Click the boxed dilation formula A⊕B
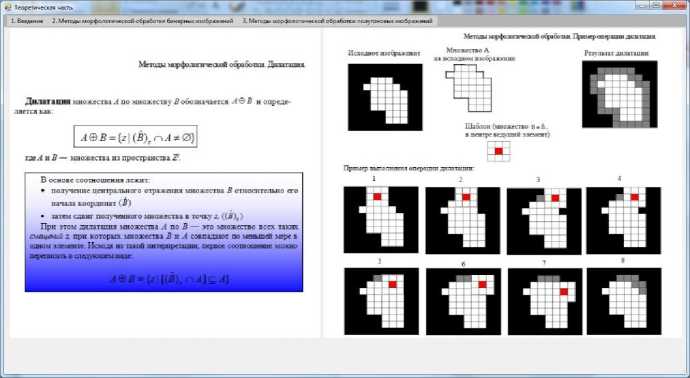This screenshot has height=378, width=690. tap(136, 137)
